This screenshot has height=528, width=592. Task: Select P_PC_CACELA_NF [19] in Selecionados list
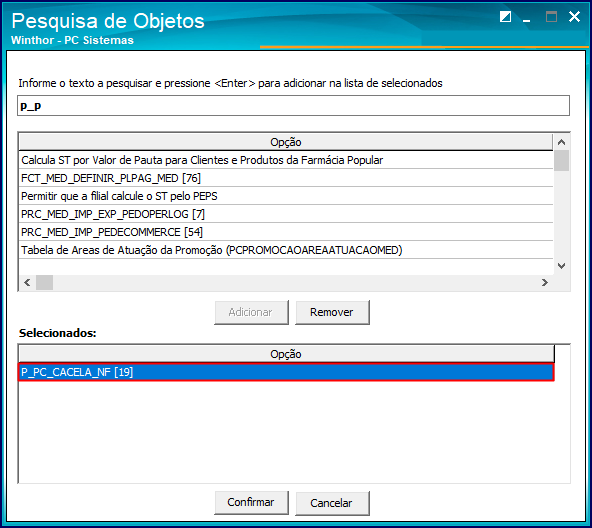(286, 372)
